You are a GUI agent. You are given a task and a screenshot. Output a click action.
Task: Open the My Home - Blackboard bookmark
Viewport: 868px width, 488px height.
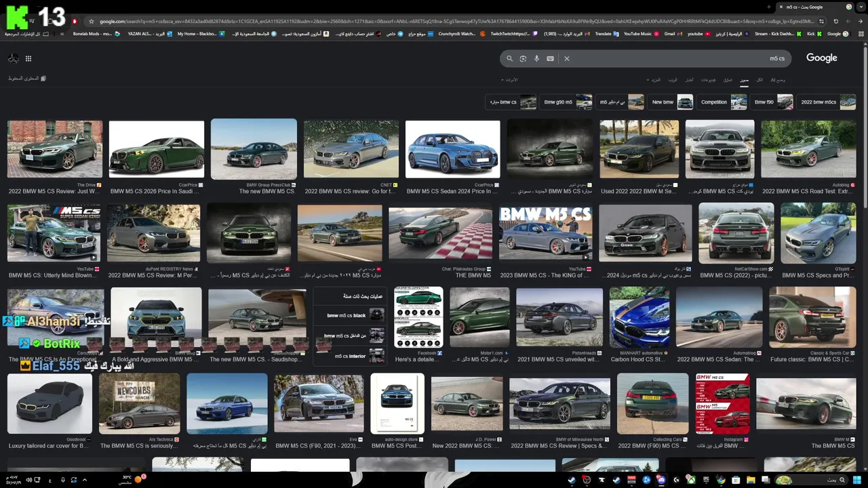(201, 34)
